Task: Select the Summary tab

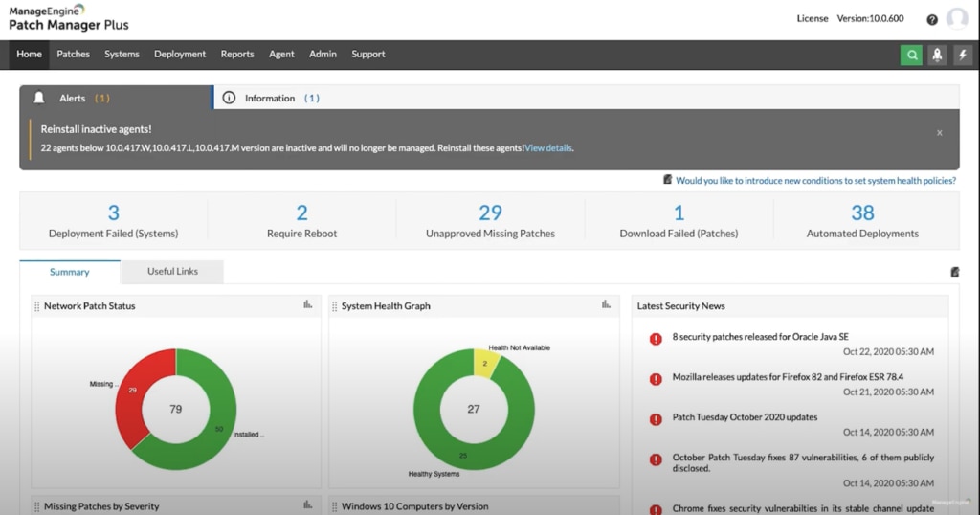Action: [69, 272]
